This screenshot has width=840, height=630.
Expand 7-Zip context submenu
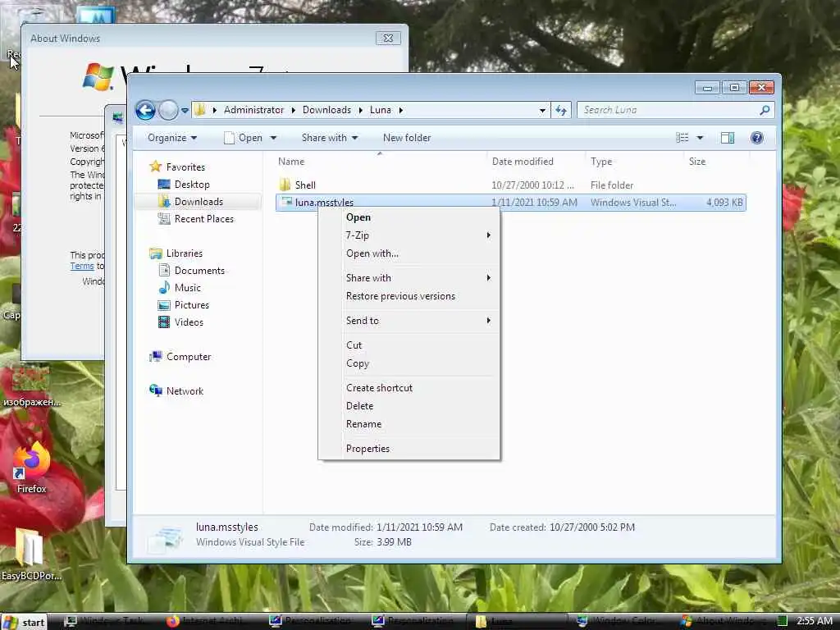[409, 235]
